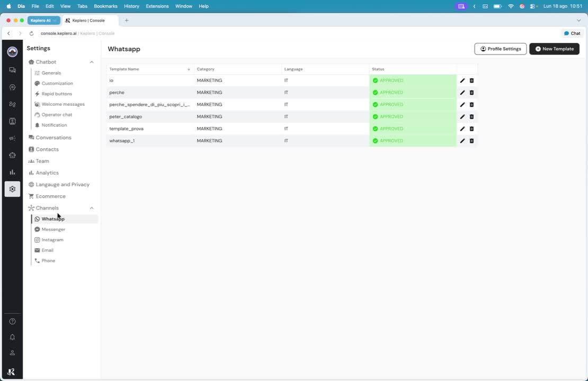588x381 pixels.
Task: Open the megaphone campaigns icon in left rail
Action: (12, 138)
